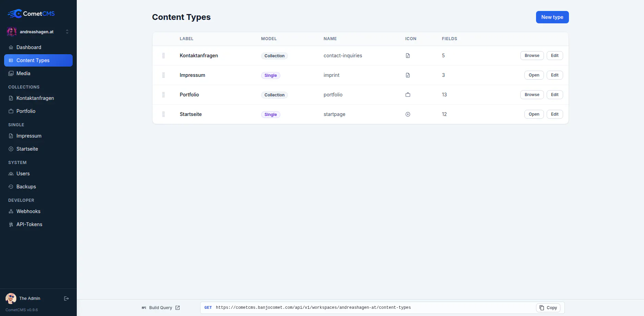This screenshot has height=316, width=644.
Task: Click the contact-inquiries name cell
Action: [343, 56]
